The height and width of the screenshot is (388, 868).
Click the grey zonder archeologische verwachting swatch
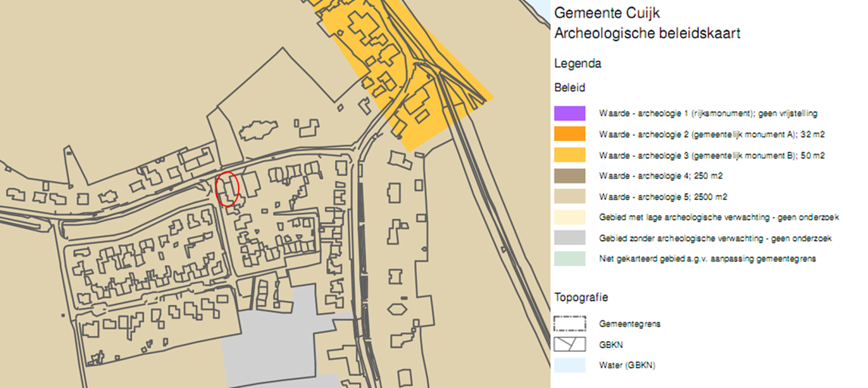569,238
